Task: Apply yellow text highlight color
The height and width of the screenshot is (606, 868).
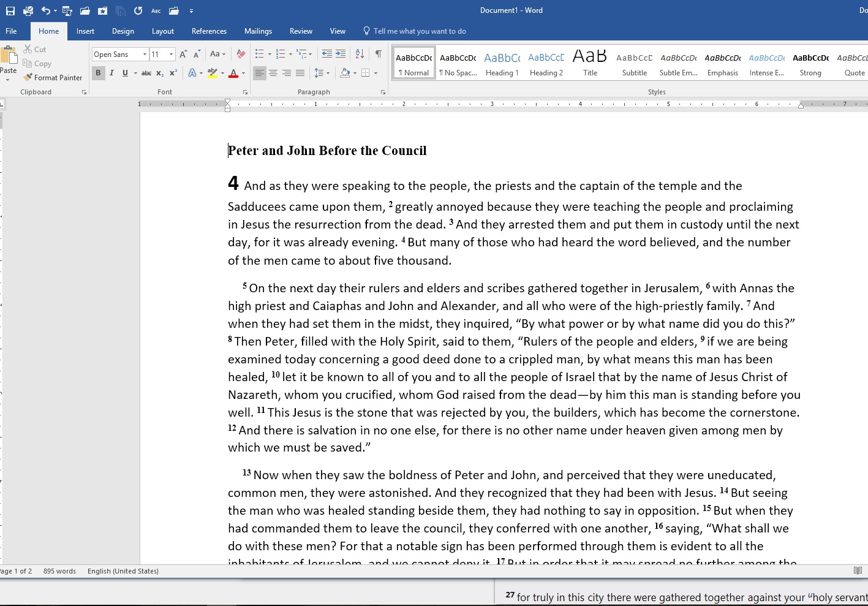Action: pyautogui.click(x=213, y=73)
